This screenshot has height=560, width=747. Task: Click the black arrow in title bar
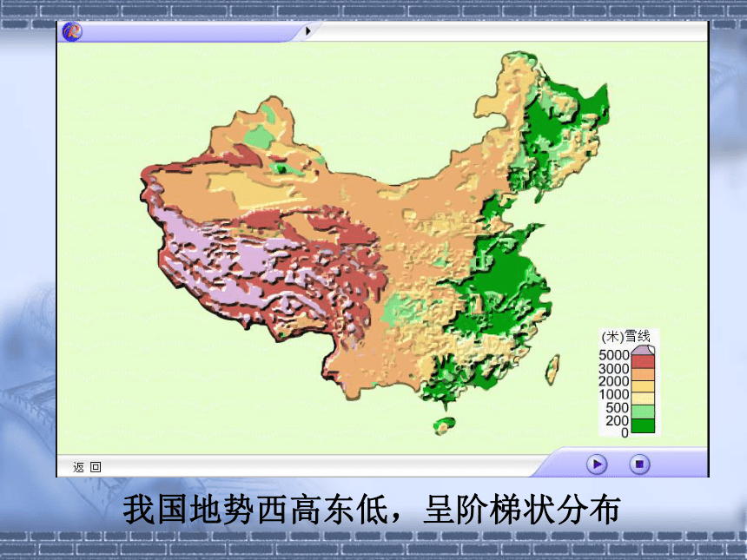click(x=307, y=31)
